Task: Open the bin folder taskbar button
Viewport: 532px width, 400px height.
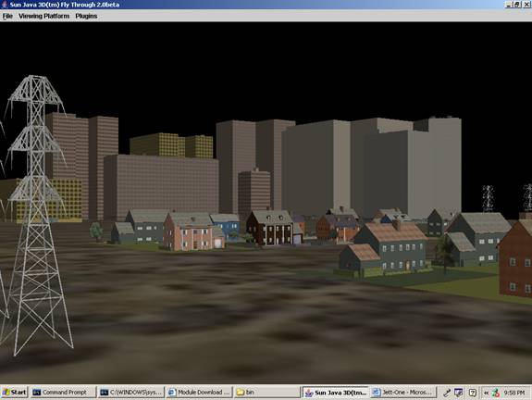Action: [x=267, y=393]
